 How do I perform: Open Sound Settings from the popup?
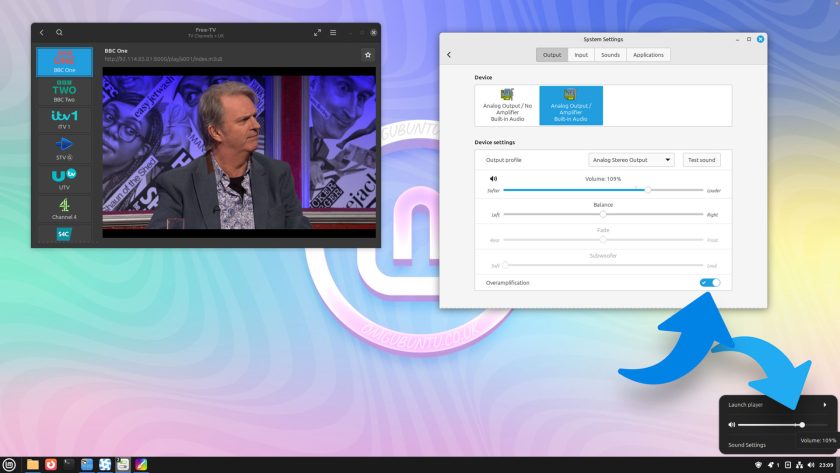point(747,445)
